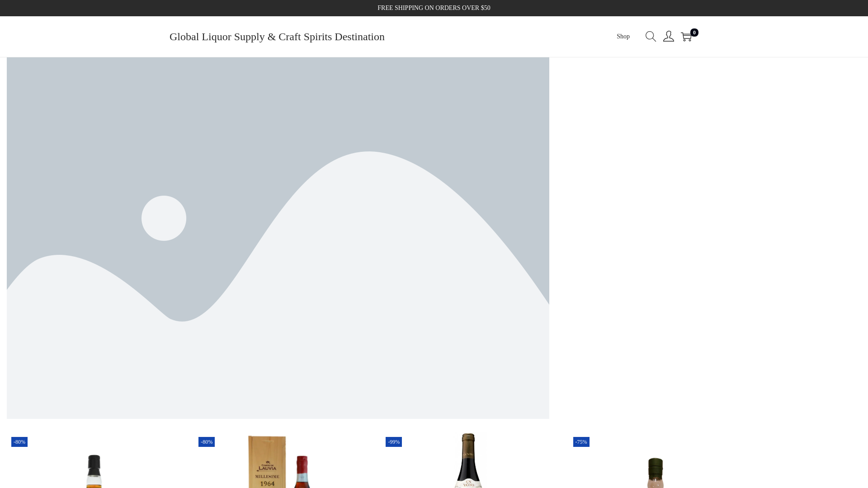868x488 pixels.
Task: Open the Ex Voto wine bottle thumbnail
Action: click(x=468, y=461)
